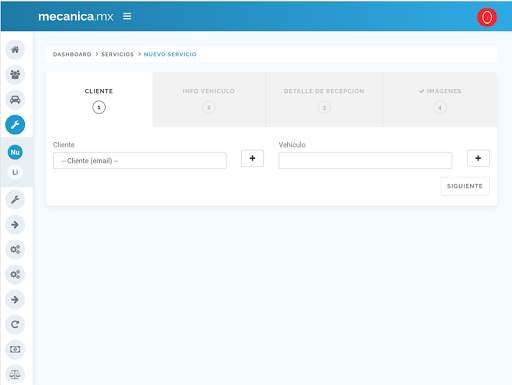This screenshot has width=512, height=385.
Task: Open the hamburger menu next to logo
Action: [x=127, y=16]
